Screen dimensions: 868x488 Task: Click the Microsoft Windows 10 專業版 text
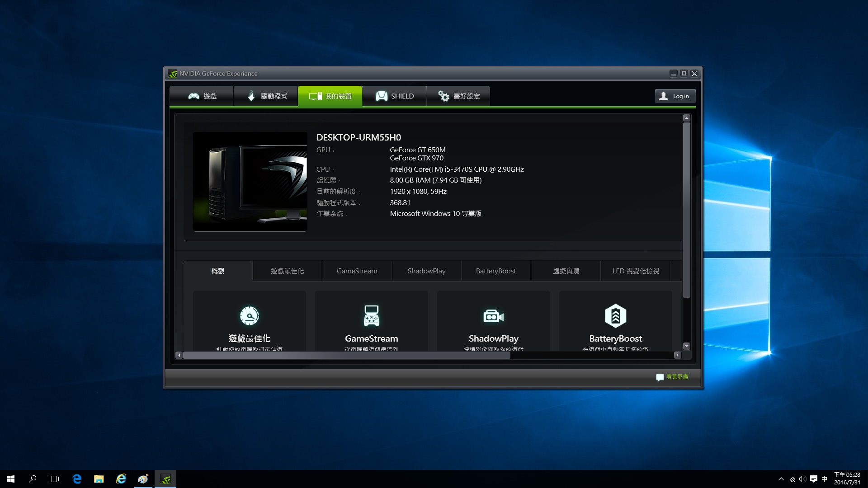435,214
